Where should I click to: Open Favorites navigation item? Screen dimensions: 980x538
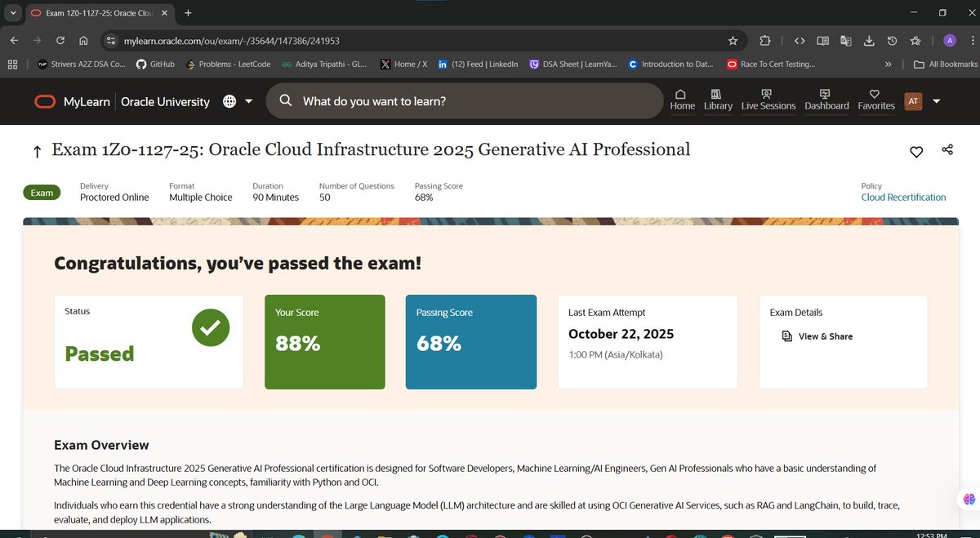click(x=876, y=100)
